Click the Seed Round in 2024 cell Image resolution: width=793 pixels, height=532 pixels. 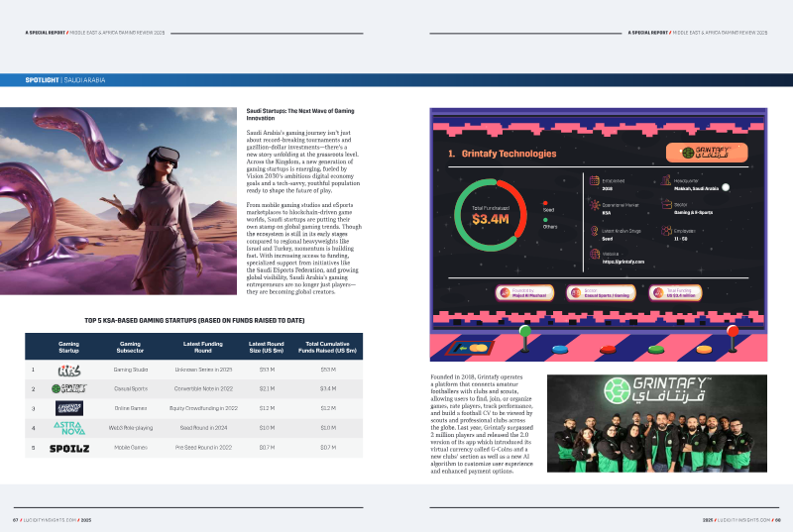pyautogui.click(x=203, y=428)
